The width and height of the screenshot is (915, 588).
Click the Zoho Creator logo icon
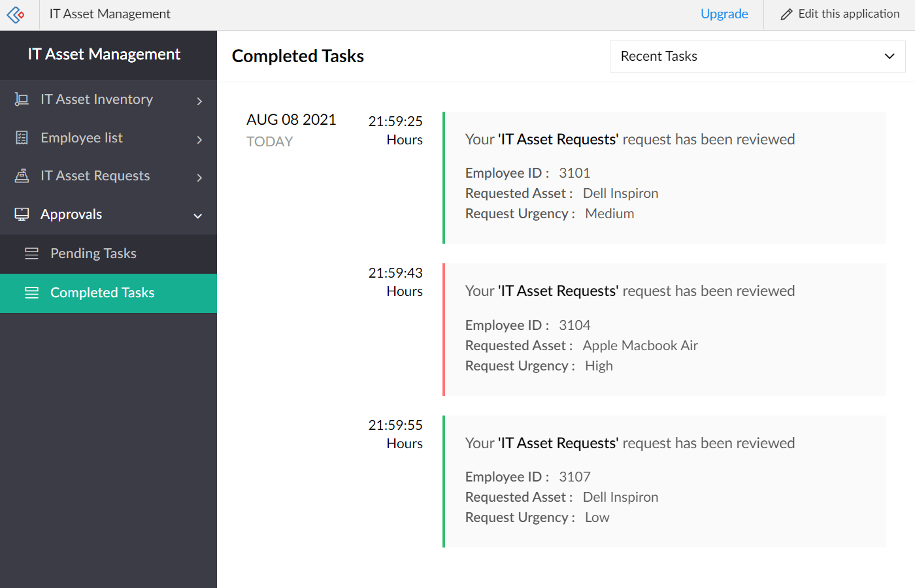(16, 14)
